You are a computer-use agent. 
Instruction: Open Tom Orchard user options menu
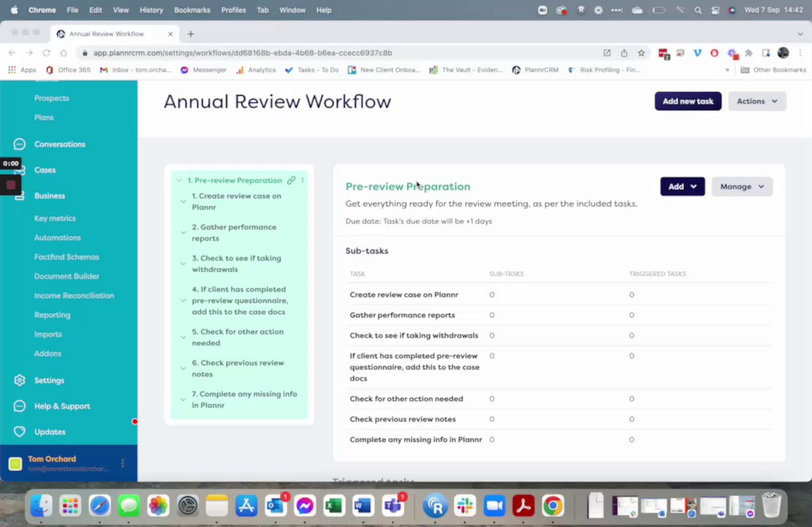click(123, 463)
